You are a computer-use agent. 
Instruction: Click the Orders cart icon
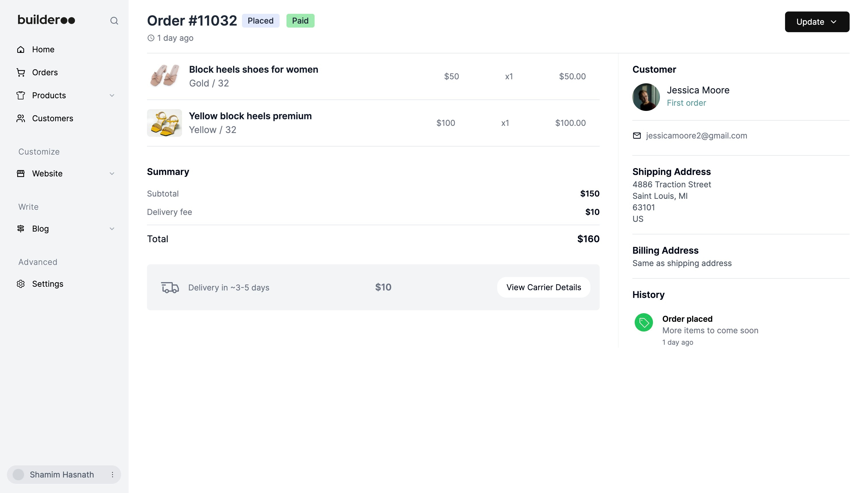tap(21, 72)
